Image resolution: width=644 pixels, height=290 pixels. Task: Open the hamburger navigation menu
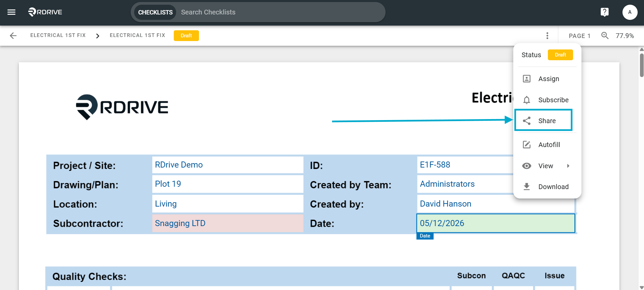pos(11,12)
